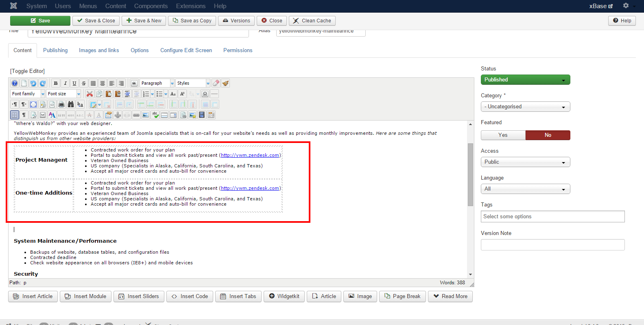The height and width of the screenshot is (325, 644).
Task: Open find with binoculars icon
Action: click(71, 104)
